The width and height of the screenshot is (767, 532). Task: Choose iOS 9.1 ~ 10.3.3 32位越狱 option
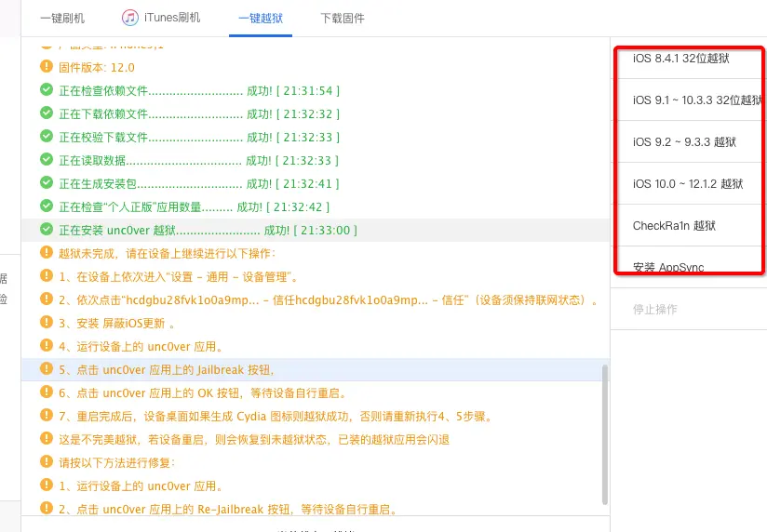coord(688,100)
